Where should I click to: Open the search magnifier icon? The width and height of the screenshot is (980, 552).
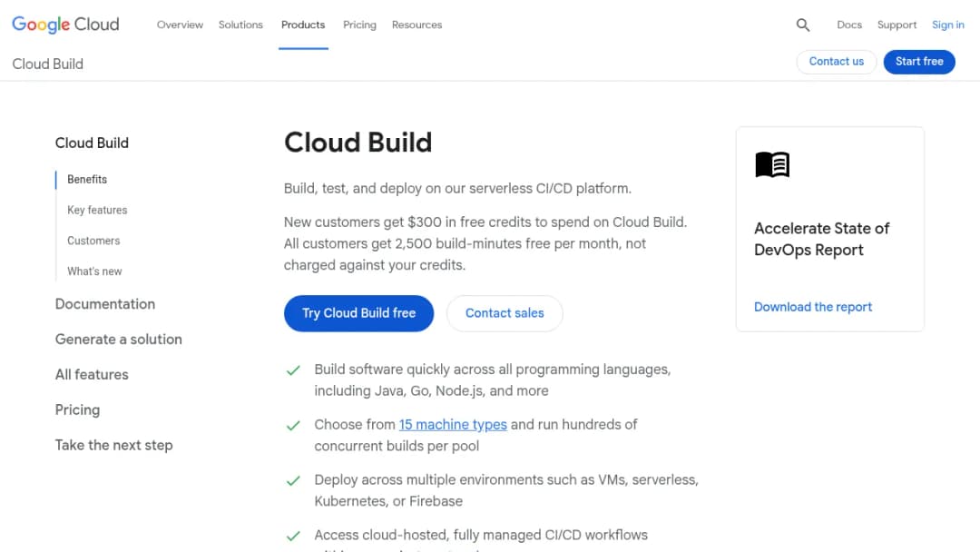pyautogui.click(x=803, y=25)
